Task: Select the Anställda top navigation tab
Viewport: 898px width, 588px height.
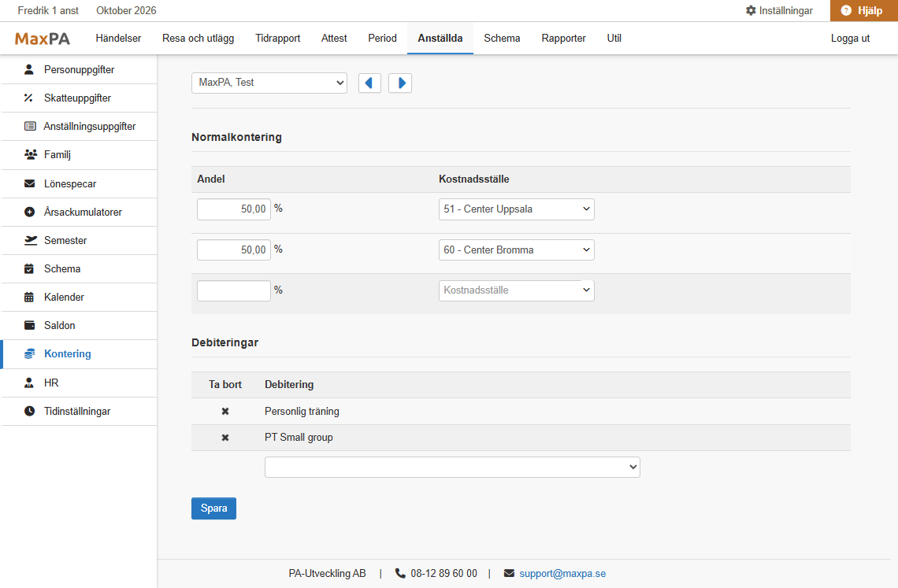Action: (440, 39)
